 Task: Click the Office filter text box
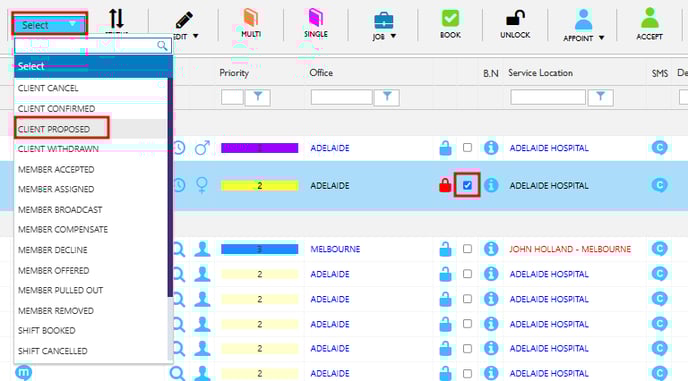(341, 97)
